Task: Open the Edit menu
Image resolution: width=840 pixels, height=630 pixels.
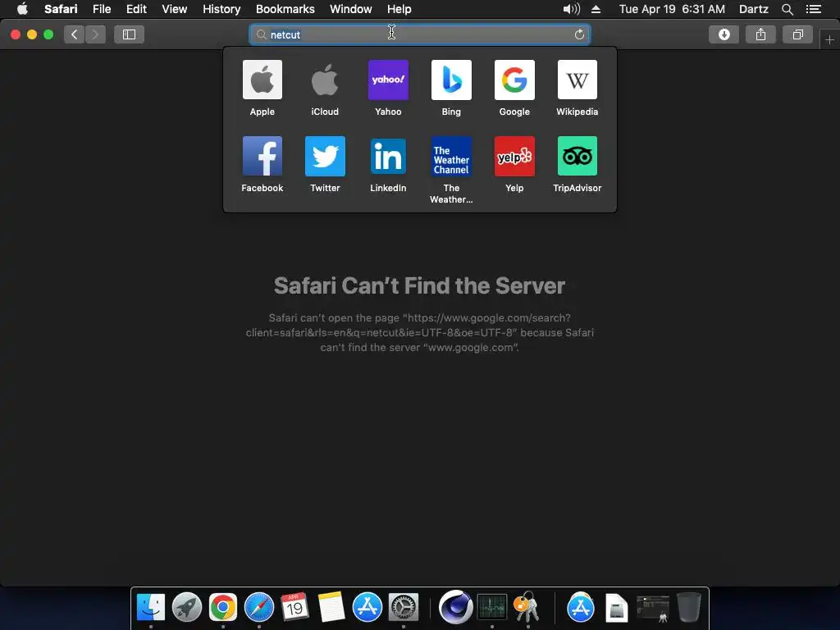Action: [136, 9]
